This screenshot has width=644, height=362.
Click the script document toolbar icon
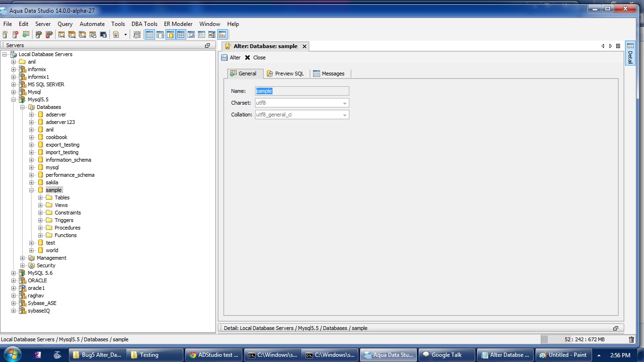[x=116, y=34]
